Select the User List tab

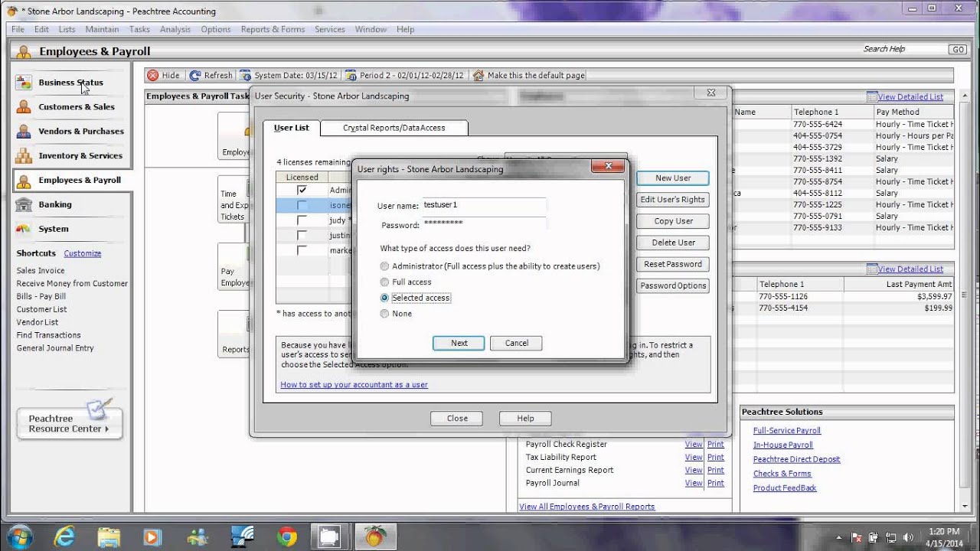tap(292, 128)
